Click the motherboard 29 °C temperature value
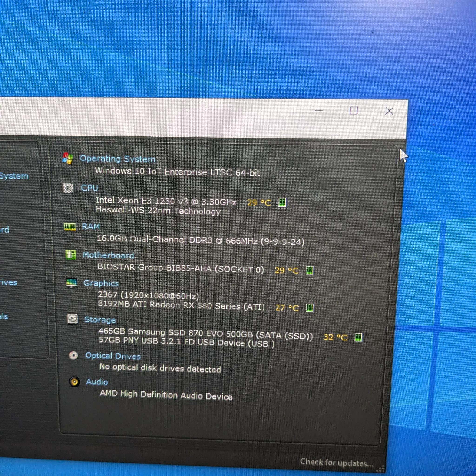The width and height of the screenshot is (476, 476). [287, 270]
